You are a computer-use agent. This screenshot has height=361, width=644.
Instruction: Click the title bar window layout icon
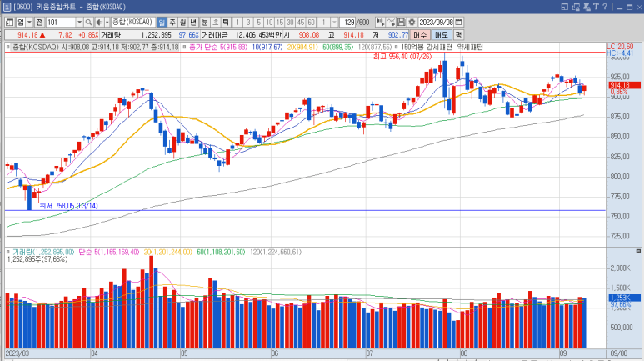point(564,7)
